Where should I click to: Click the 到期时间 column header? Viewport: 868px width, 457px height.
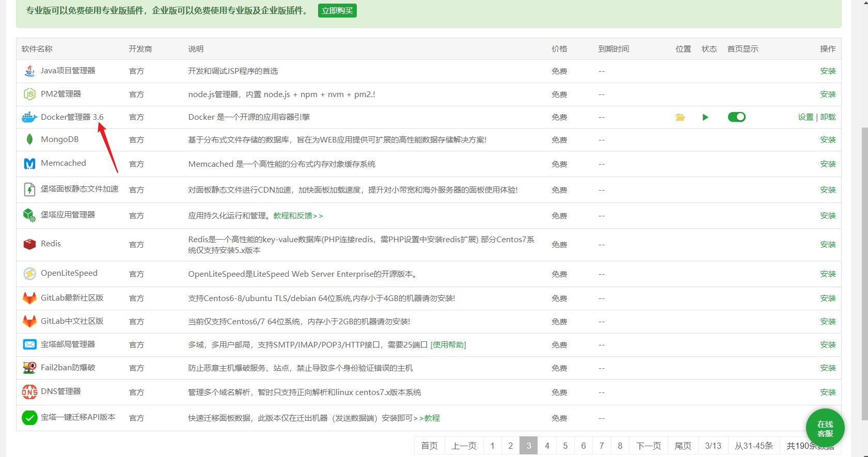coord(613,49)
